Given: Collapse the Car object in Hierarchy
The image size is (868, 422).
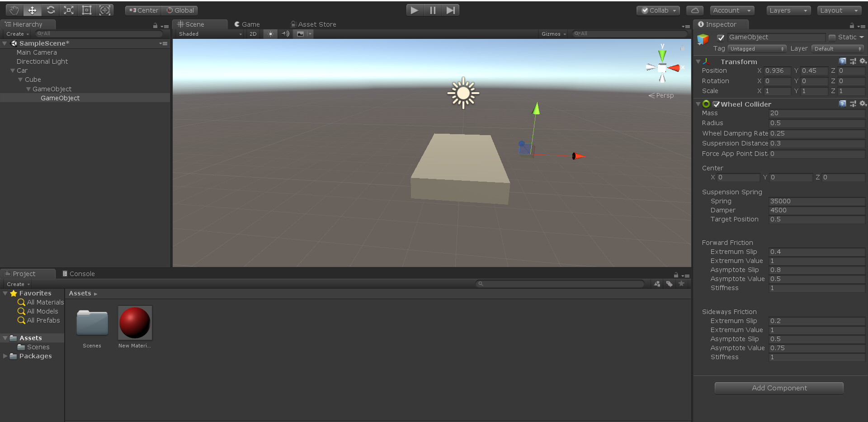Looking at the screenshot, I should [x=13, y=71].
